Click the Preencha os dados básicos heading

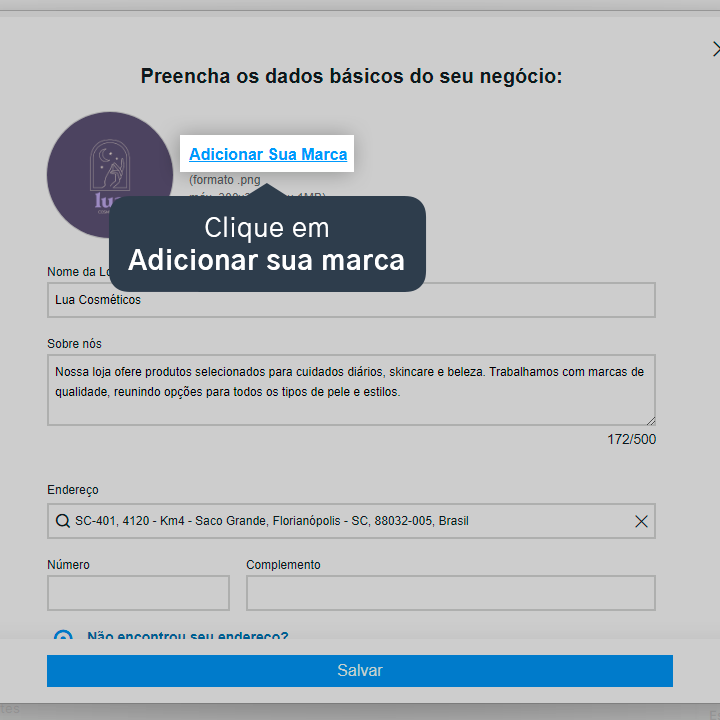(351, 76)
